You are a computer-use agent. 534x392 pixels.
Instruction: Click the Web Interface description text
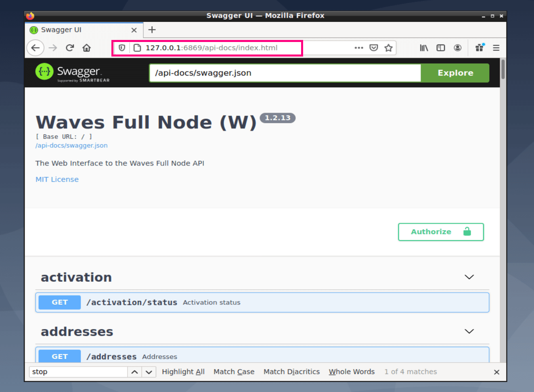click(120, 163)
